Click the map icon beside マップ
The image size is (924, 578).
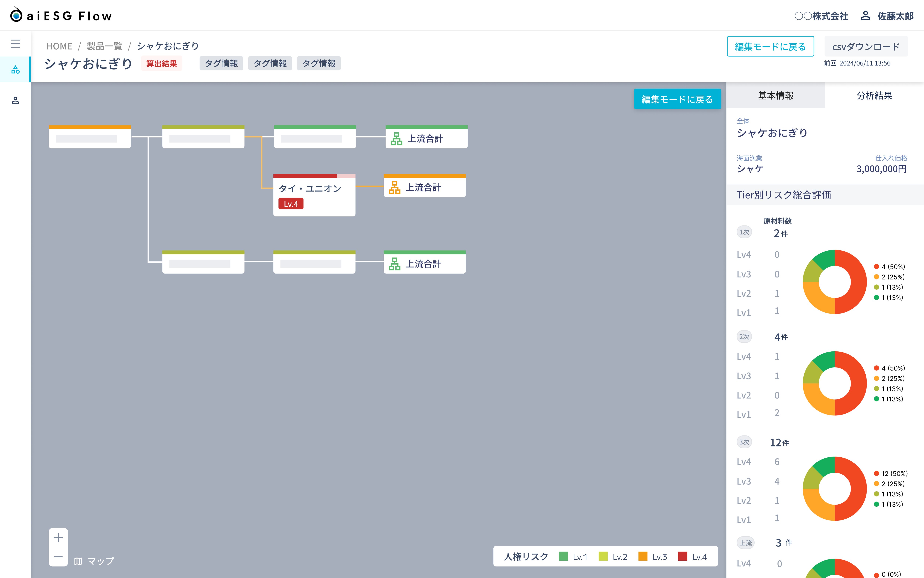(x=78, y=561)
